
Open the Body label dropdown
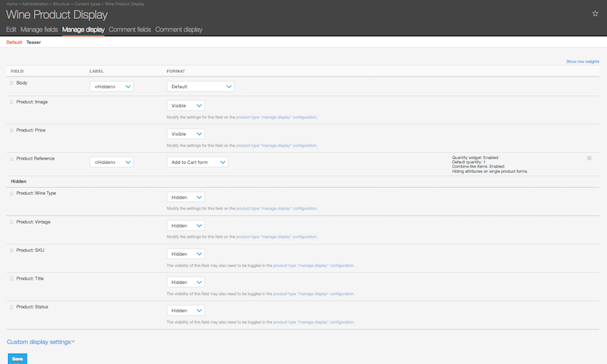[x=111, y=87]
